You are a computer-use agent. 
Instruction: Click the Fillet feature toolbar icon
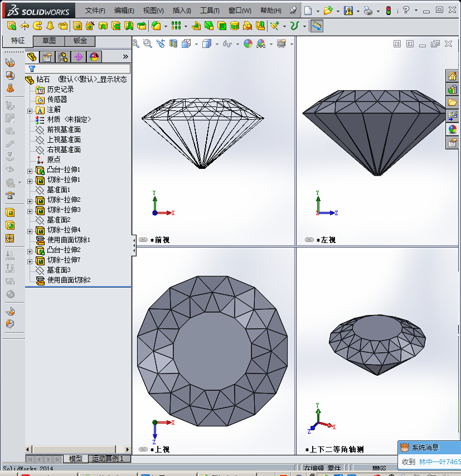156,26
